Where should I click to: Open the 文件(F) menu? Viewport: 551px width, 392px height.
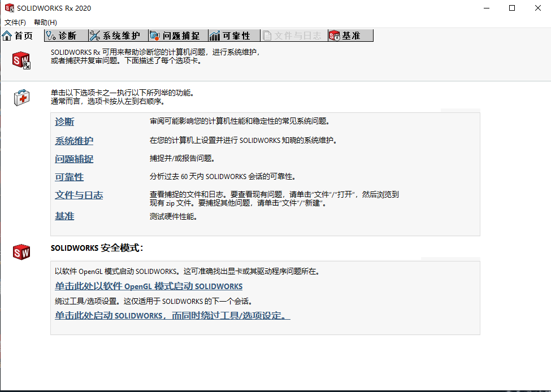coord(15,23)
